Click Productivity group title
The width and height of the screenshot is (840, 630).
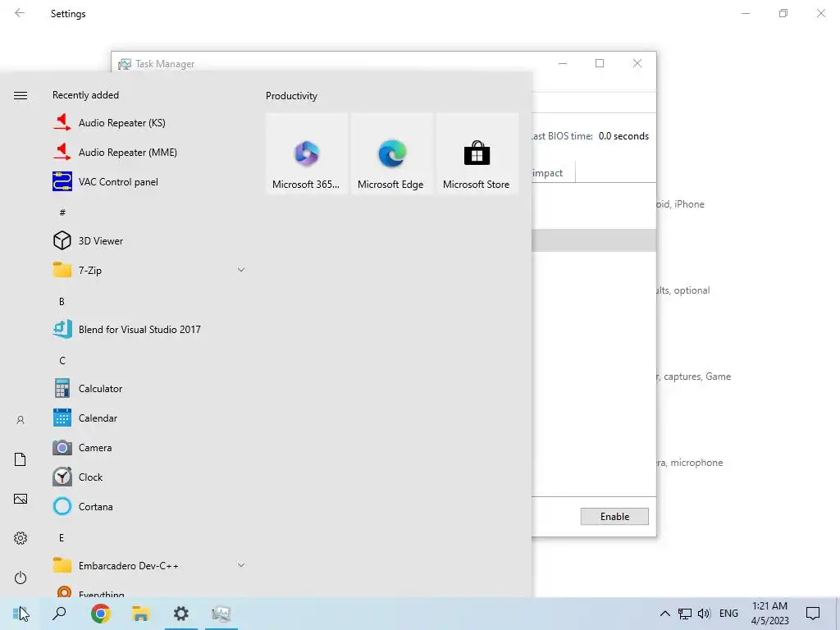click(x=291, y=96)
